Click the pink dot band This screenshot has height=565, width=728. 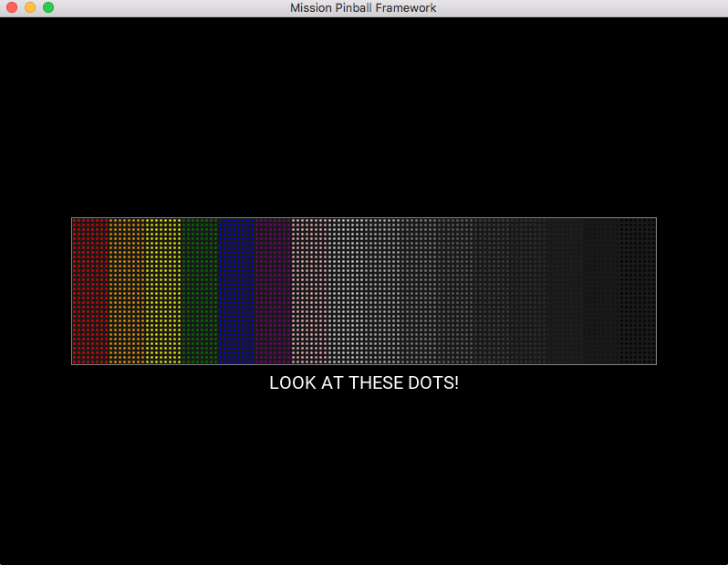309,290
